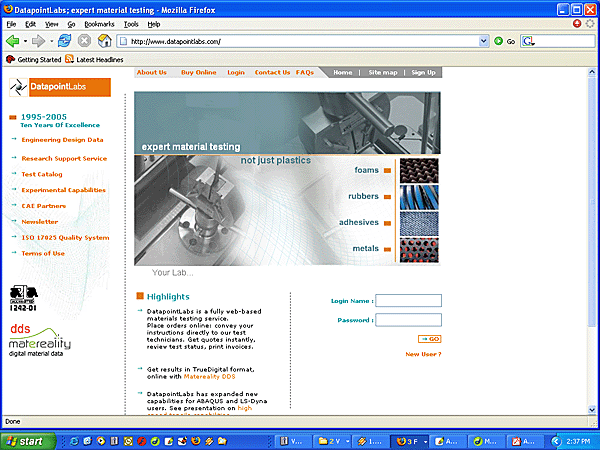The width and height of the screenshot is (600, 450).
Task: Click the Firefox Back arrow button
Action: pyautogui.click(x=13, y=41)
